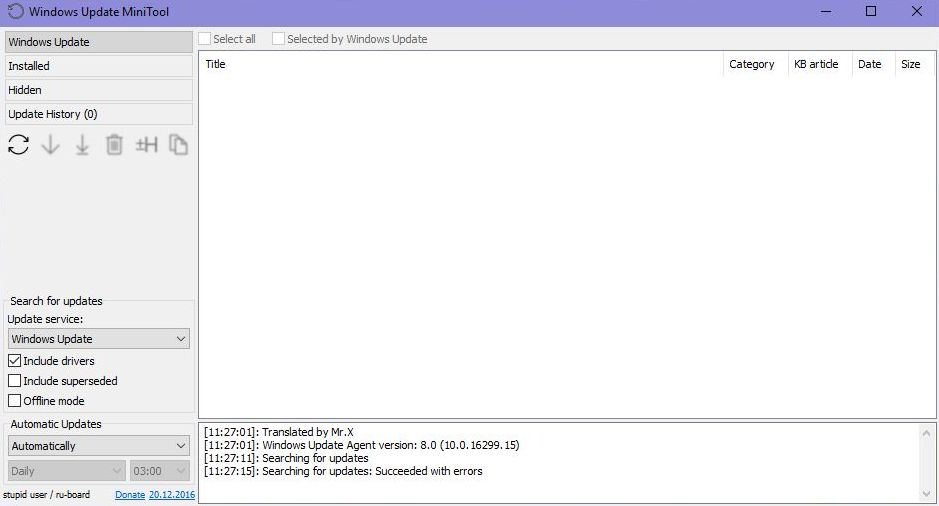
Task: Toggle Selected by Windows Update checkbox
Action: pos(278,39)
